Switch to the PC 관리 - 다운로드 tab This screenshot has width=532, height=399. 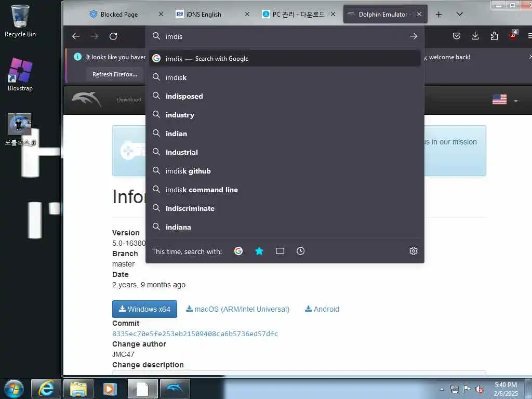pos(299,14)
